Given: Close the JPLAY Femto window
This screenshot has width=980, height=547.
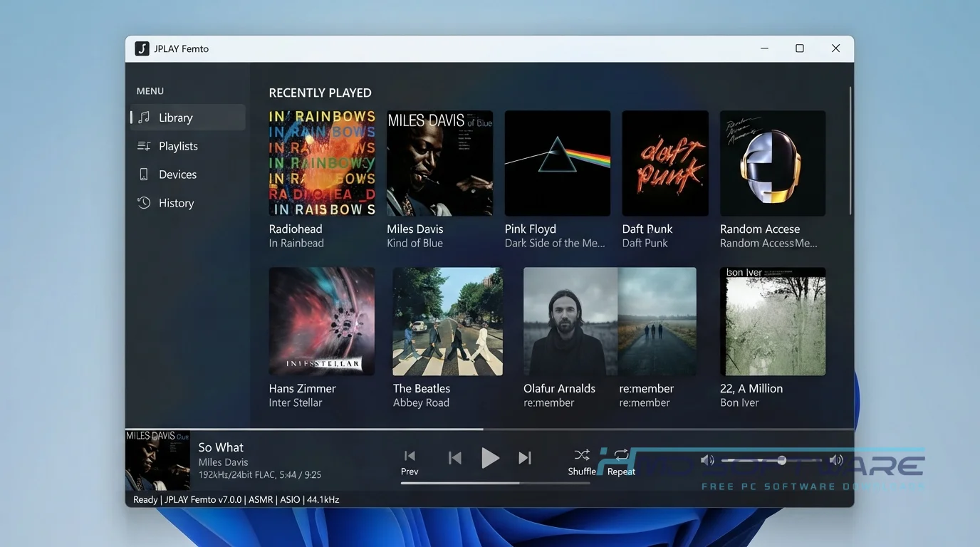Looking at the screenshot, I should tap(835, 48).
